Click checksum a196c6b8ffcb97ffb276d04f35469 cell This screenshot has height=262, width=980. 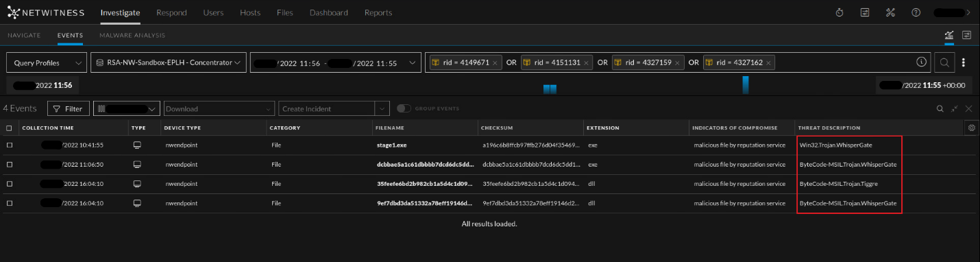coord(531,145)
